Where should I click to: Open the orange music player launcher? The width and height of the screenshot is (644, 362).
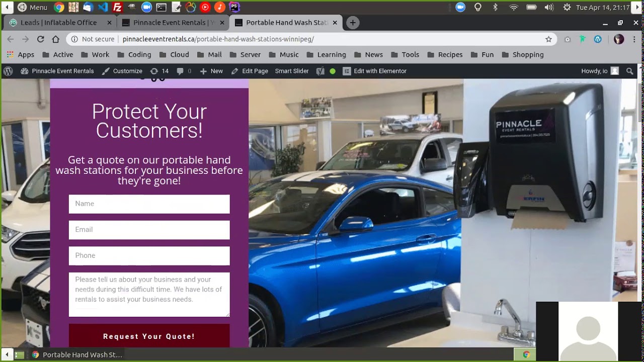point(220,7)
